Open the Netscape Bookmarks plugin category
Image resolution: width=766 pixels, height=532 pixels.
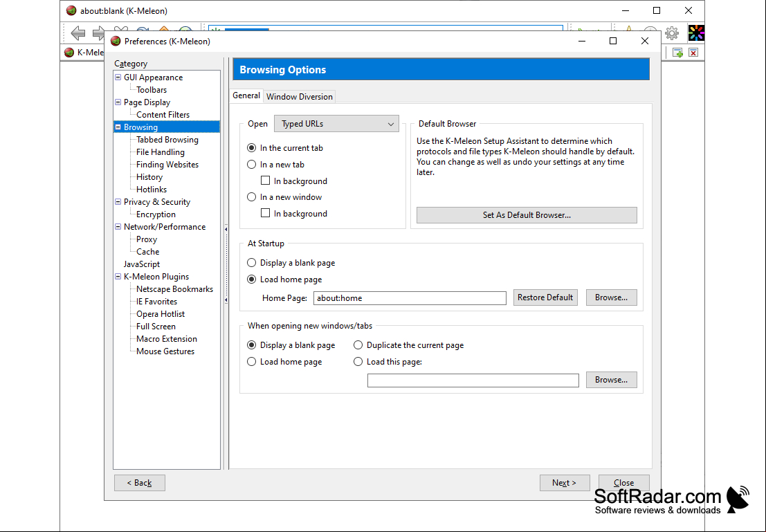pyautogui.click(x=174, y=289)
